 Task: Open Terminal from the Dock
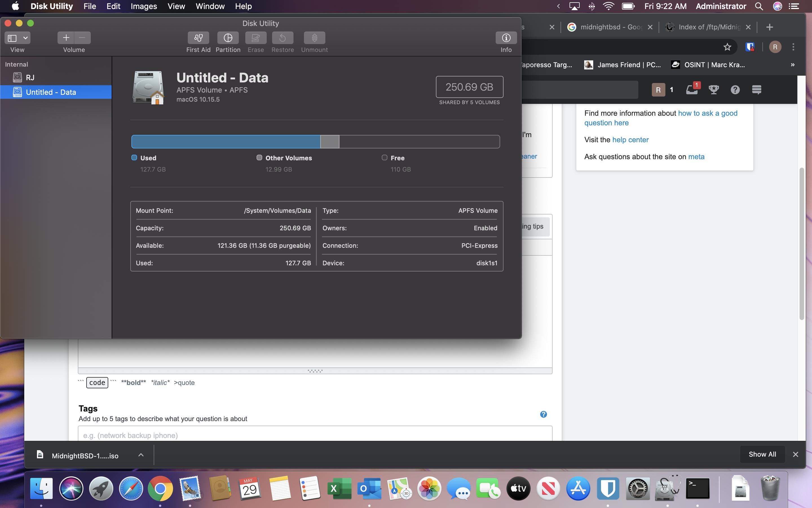[697, 488]
